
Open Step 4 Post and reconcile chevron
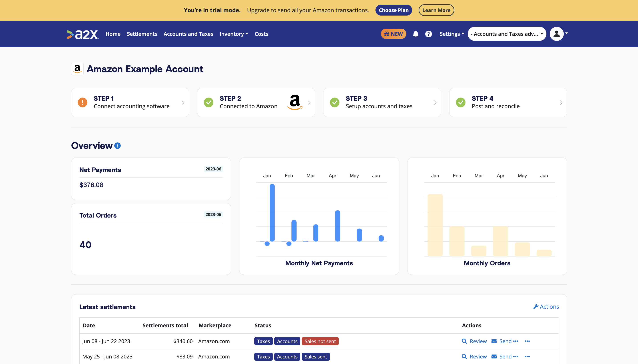point(561,102)
